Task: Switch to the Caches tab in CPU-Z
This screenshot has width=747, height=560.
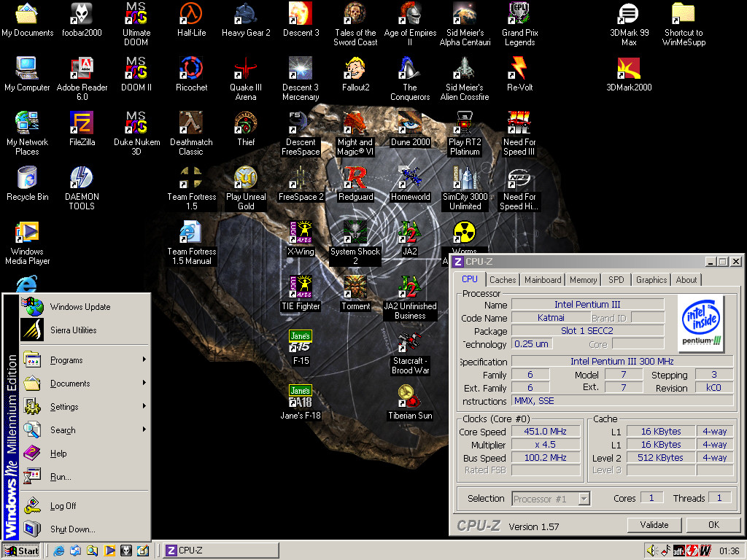Action: click(503, 280)
